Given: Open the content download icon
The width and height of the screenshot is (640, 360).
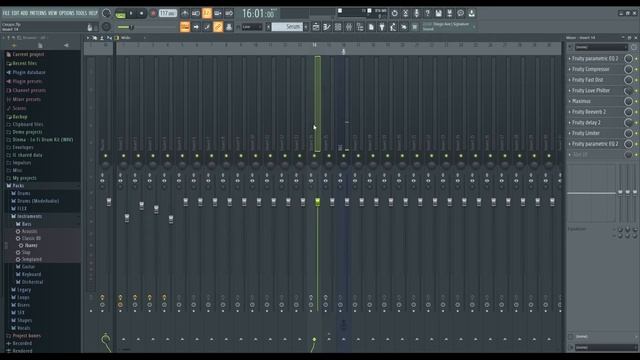Looking at the screenshot, I should 471,13.
